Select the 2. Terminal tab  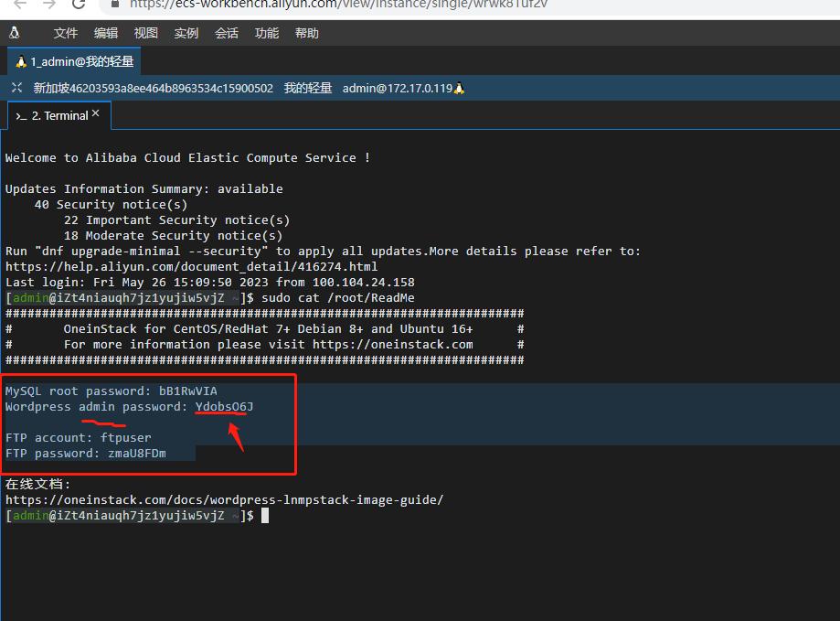[x=58, y=116]
